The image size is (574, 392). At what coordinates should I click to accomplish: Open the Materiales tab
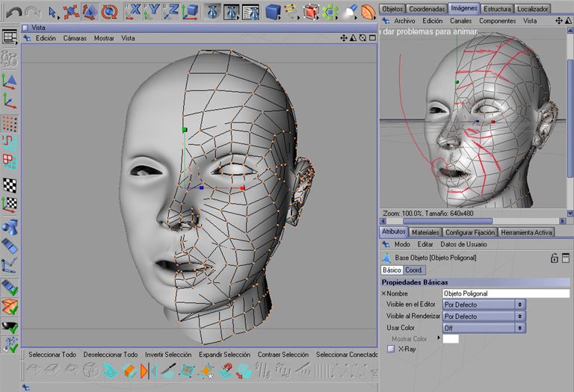click(425, 232)
